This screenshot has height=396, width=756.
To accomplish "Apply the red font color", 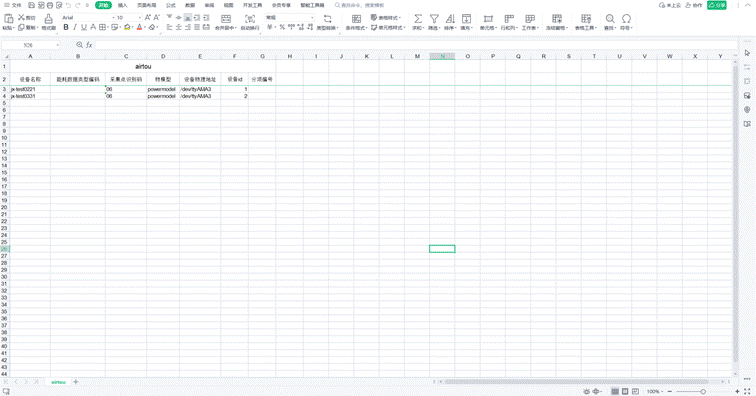I will tap(139, 27).
